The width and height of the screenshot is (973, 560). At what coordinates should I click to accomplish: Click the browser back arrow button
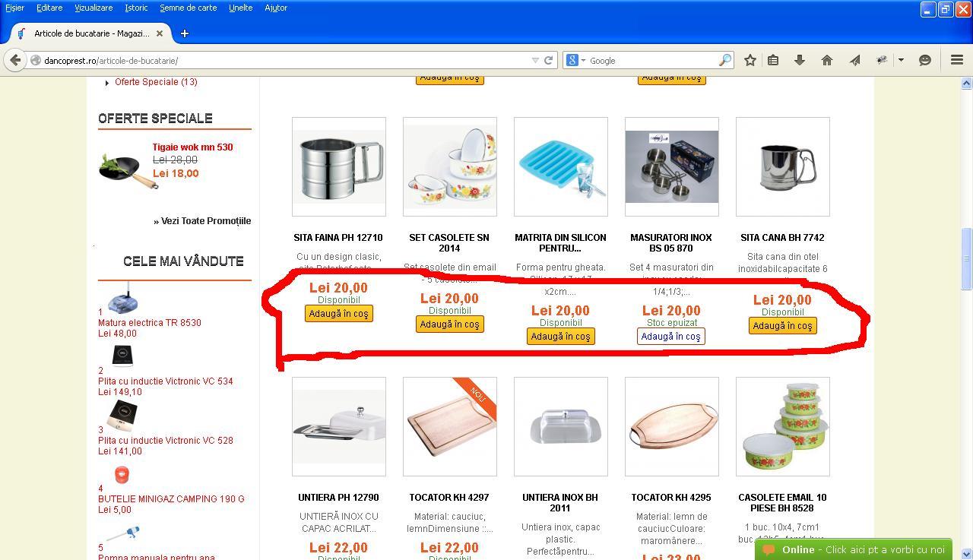15,60
